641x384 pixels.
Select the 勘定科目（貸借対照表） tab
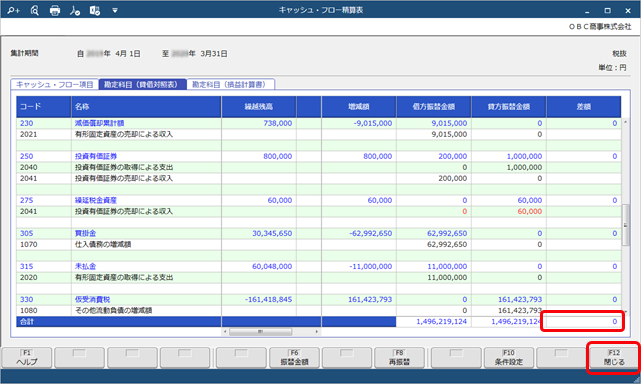[x=142, y=84]
